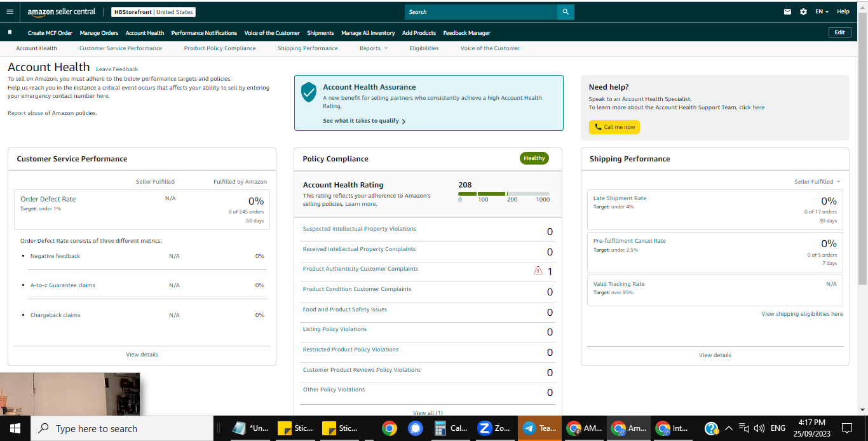This screenshot has height=441, width=868.
Task: Open Performance Notifications menu item
Action: [x=204, y=33]
